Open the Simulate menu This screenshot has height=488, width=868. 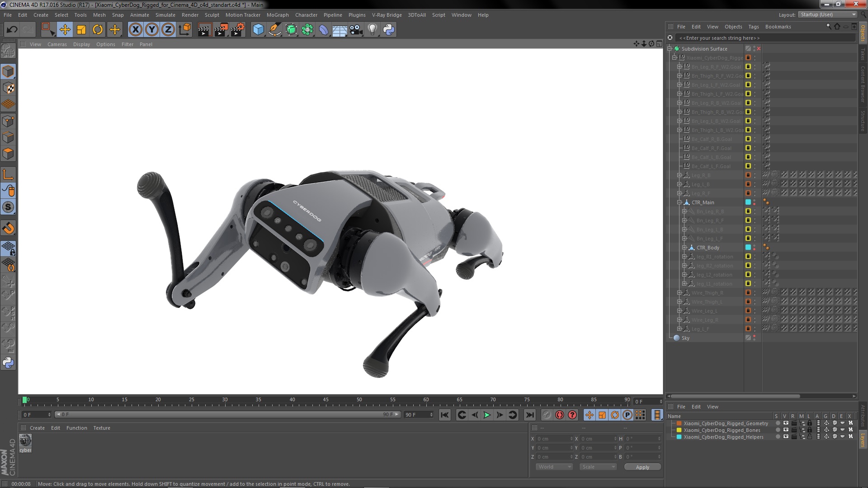click(x=165, y=15)
